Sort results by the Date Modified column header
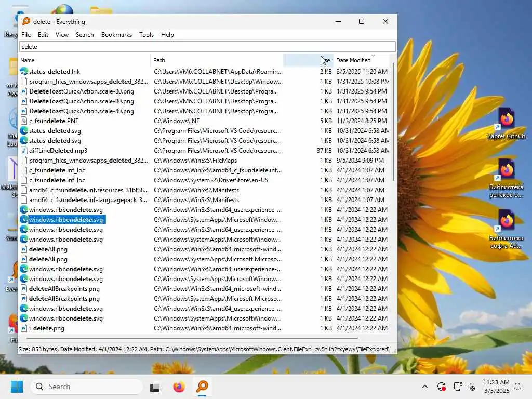This screenshot has width=532, height=399. point(362,60)
